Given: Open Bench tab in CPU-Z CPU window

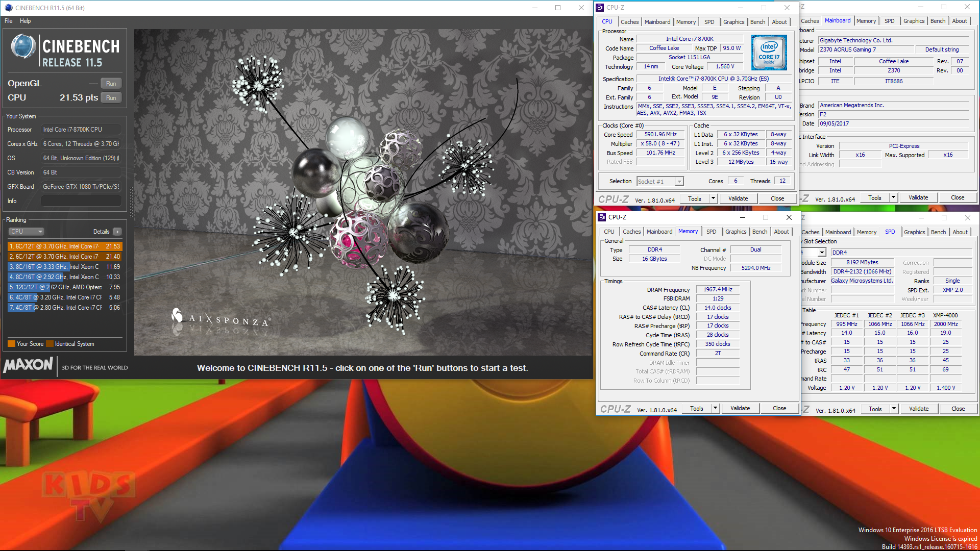Looking at the screenshot, I should tap(757, 22).
